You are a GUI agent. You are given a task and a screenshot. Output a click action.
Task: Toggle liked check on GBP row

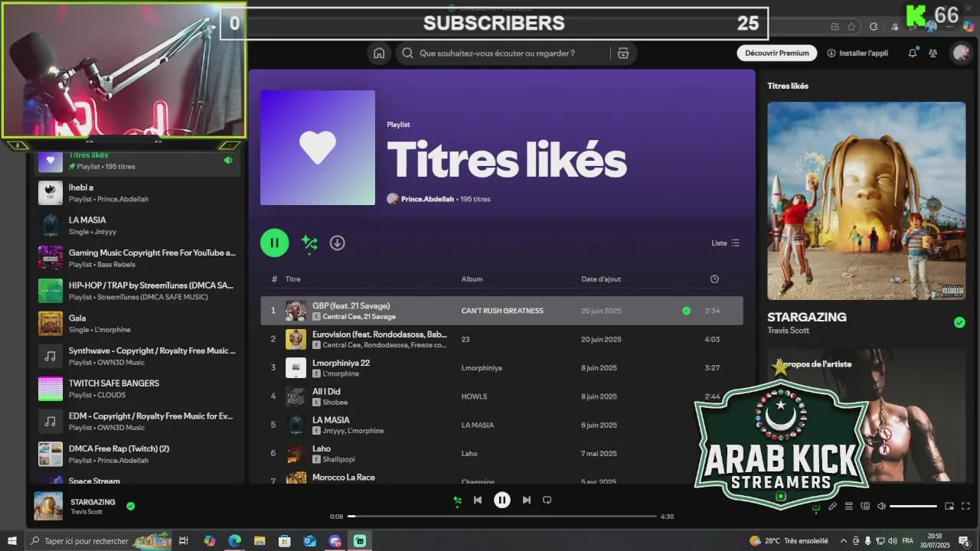point(686,311)
